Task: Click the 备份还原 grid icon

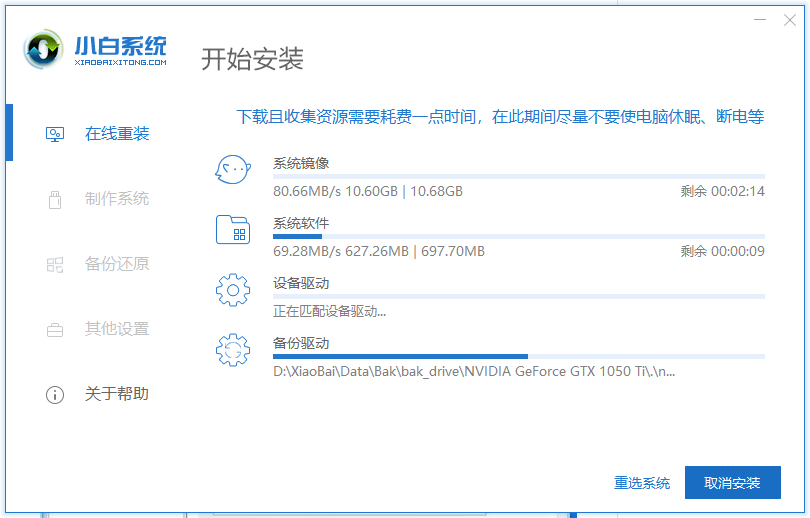Action: (x=55, y=265)
